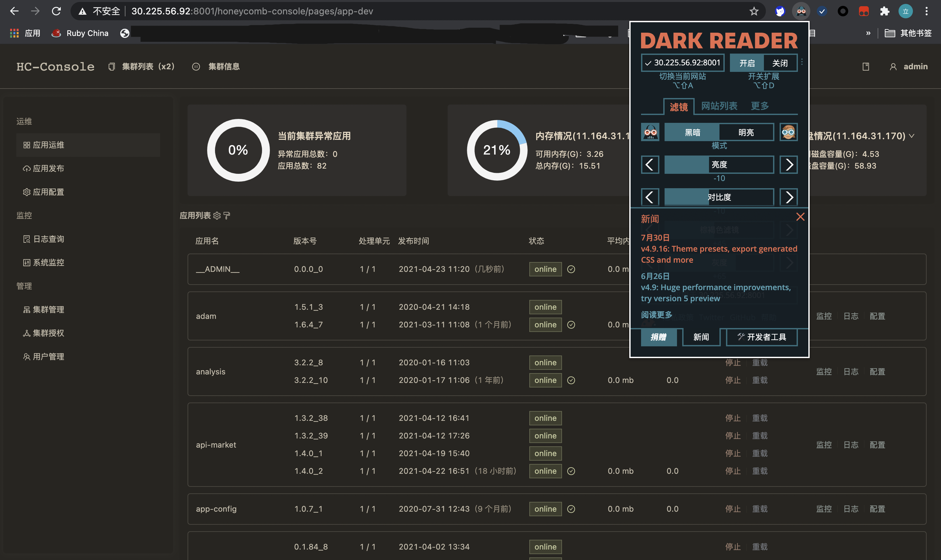Click the browser address bar URL
Screen dimensions: 941x560
coord(252,11)
